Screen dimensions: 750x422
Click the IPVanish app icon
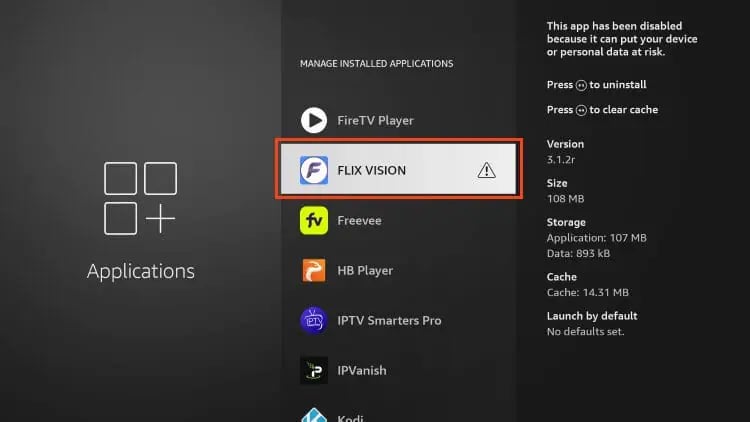tap(314, 370)
